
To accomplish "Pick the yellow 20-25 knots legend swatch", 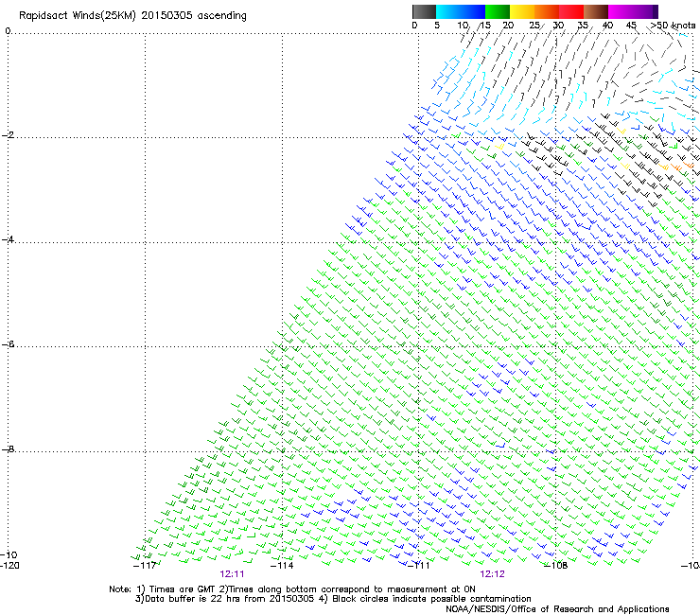I will pos(522,11).
